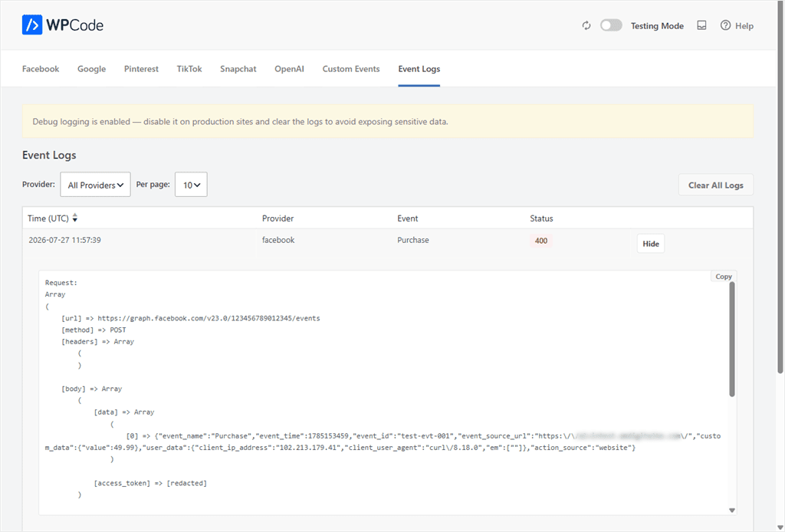Click the WPCode logo icon

[x=32, y=25]
